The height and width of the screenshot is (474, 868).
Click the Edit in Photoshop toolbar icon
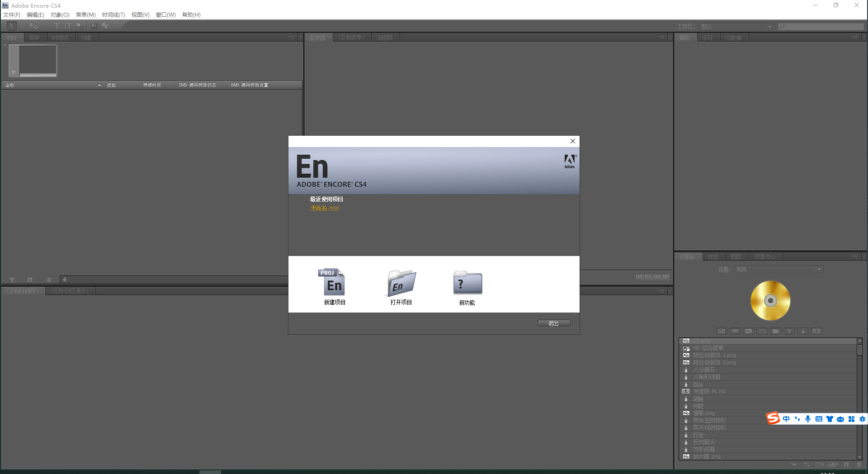click(94, 26)
